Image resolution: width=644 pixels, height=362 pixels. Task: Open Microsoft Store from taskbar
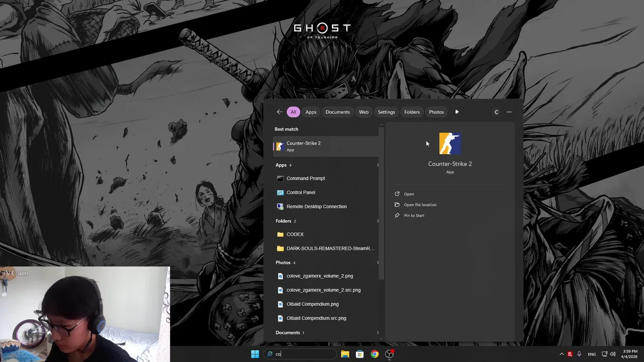[360, 354]
